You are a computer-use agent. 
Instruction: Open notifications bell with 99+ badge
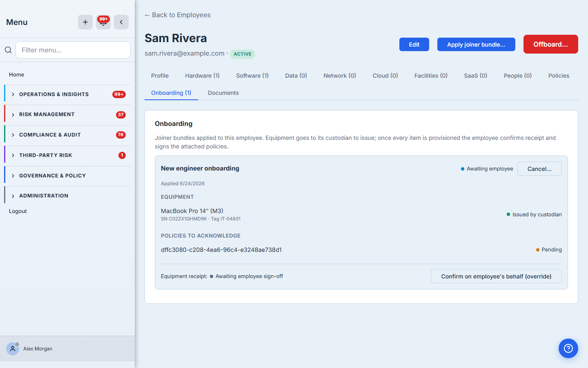pyautogui.click(x=103, y=22)
